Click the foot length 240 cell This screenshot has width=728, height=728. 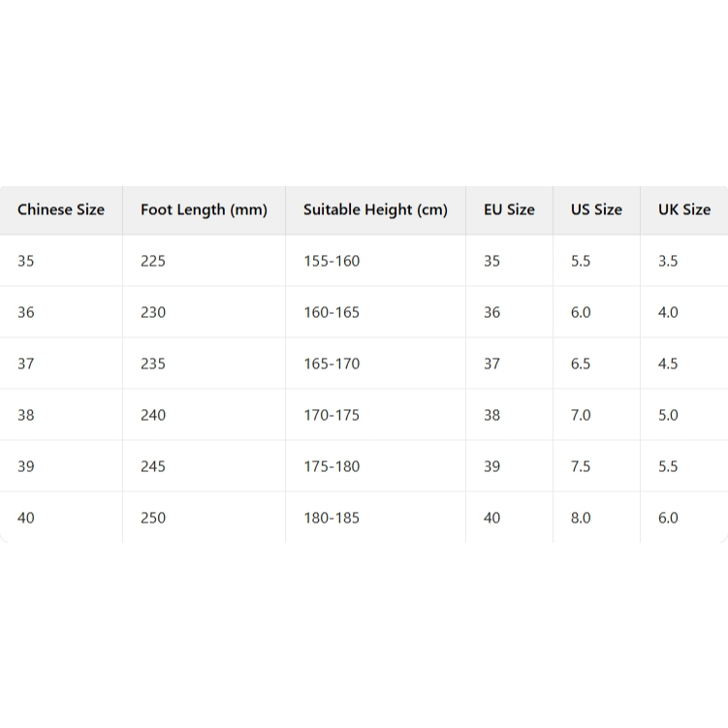[204, 415]
